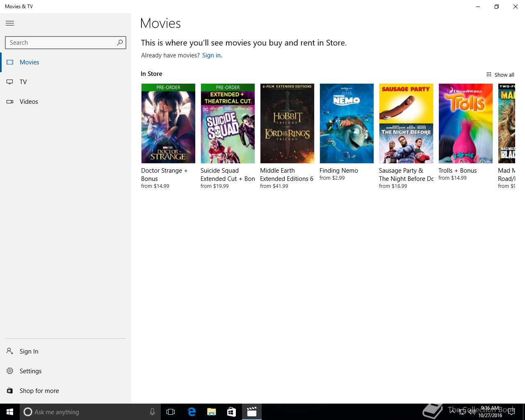
Task: Select Videos in the sidebar
Action: point(66,102)
